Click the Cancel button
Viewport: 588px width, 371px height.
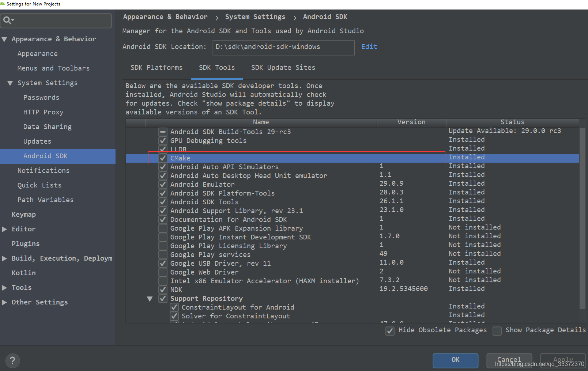click(x=509, y=360)
